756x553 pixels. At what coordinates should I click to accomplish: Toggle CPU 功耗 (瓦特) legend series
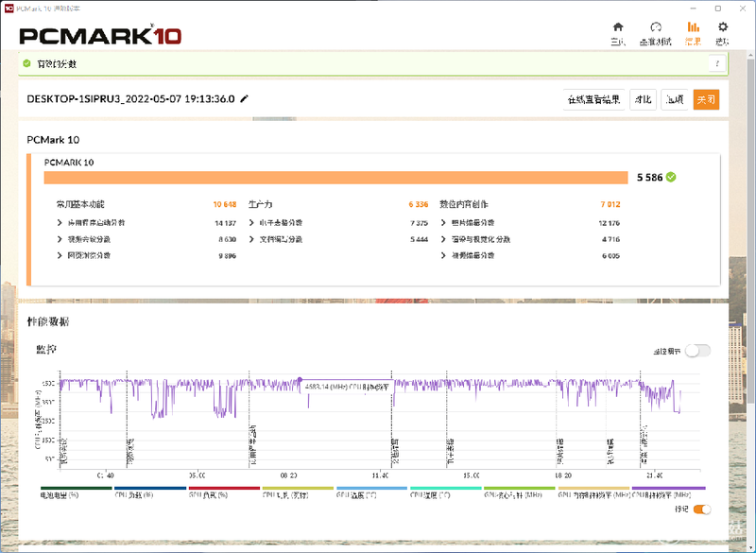pos(298,493)
